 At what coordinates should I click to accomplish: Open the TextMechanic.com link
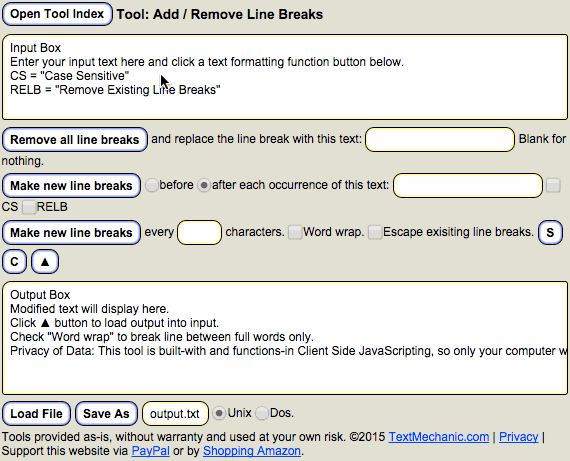[439, 437]
